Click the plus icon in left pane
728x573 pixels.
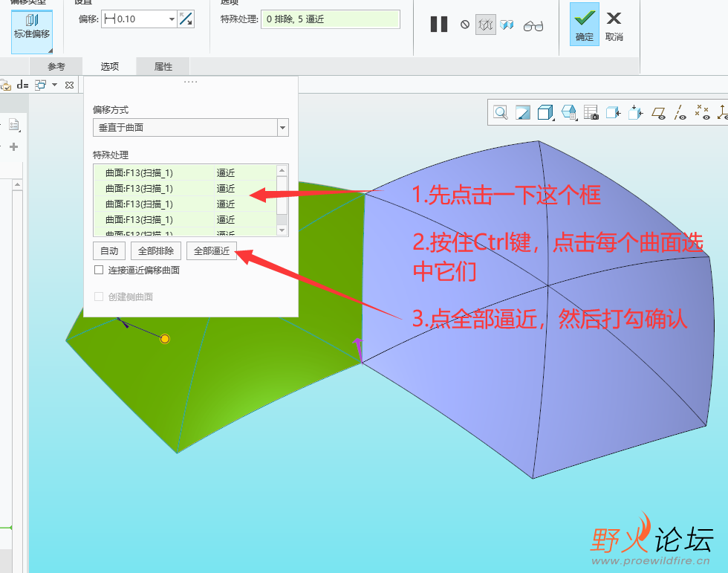point(14,146)
